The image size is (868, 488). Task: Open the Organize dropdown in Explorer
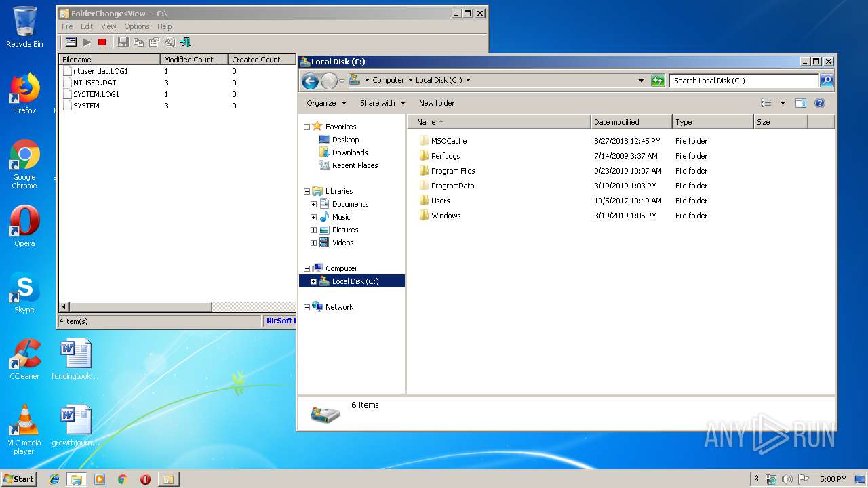(326, 103)
